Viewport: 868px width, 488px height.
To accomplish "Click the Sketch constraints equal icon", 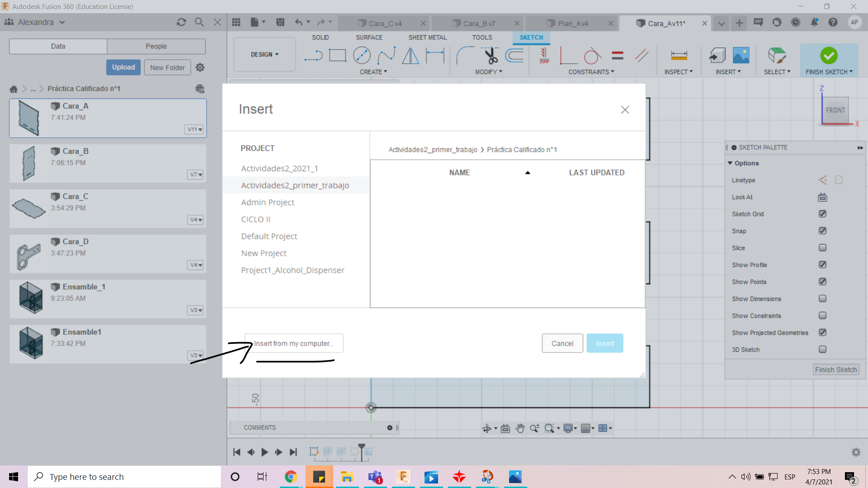I will click(x=617, y=56).
